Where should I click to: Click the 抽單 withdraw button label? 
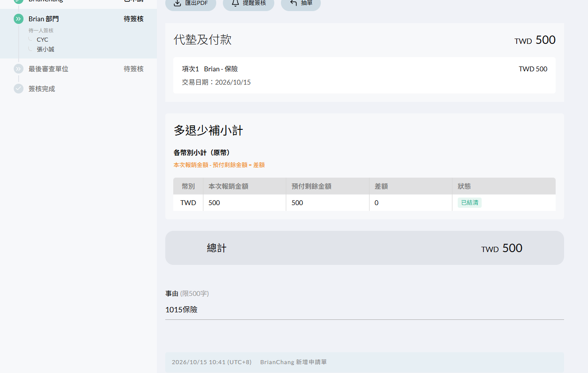(307, 3)
